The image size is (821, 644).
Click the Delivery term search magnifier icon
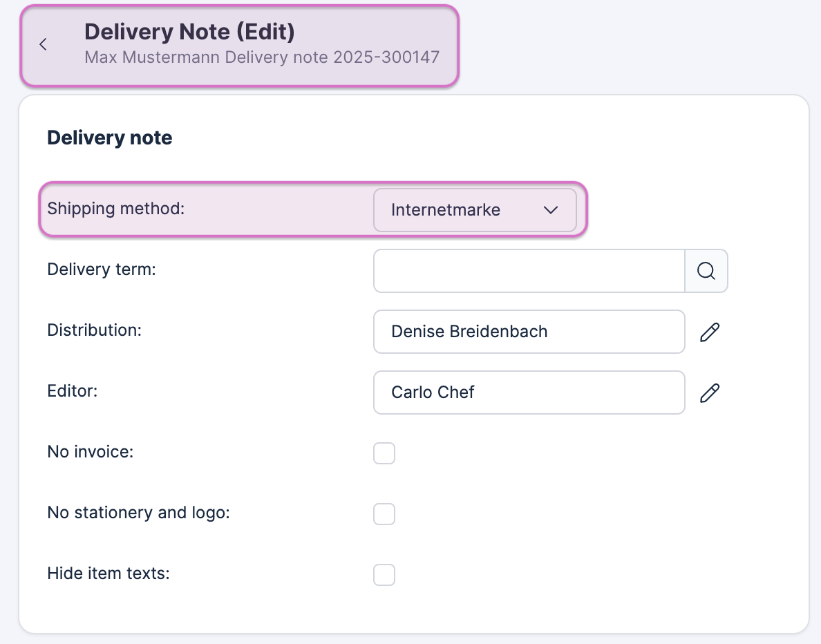point(706,271)
